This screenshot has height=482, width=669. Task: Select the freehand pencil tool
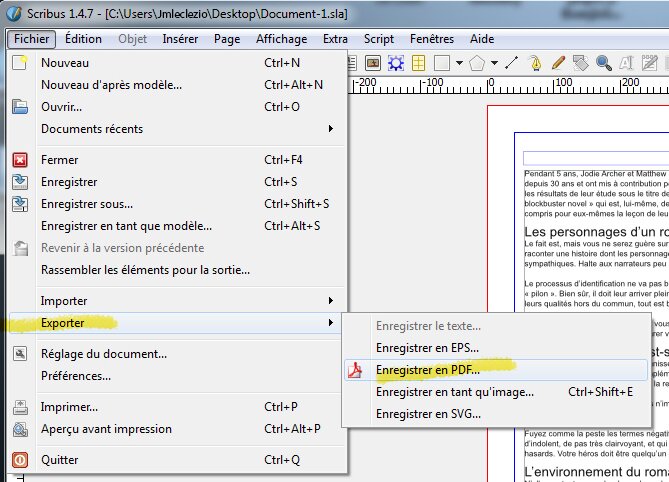point(558,63)
